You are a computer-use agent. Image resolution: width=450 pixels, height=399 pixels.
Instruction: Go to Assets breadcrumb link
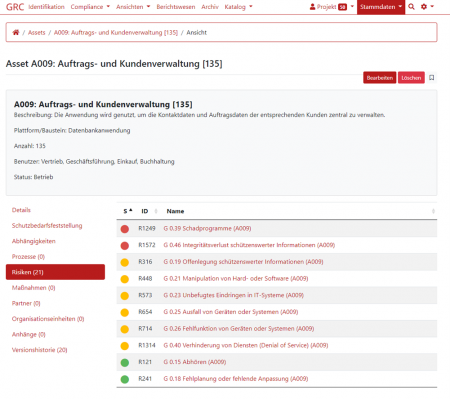pos(36,32)
